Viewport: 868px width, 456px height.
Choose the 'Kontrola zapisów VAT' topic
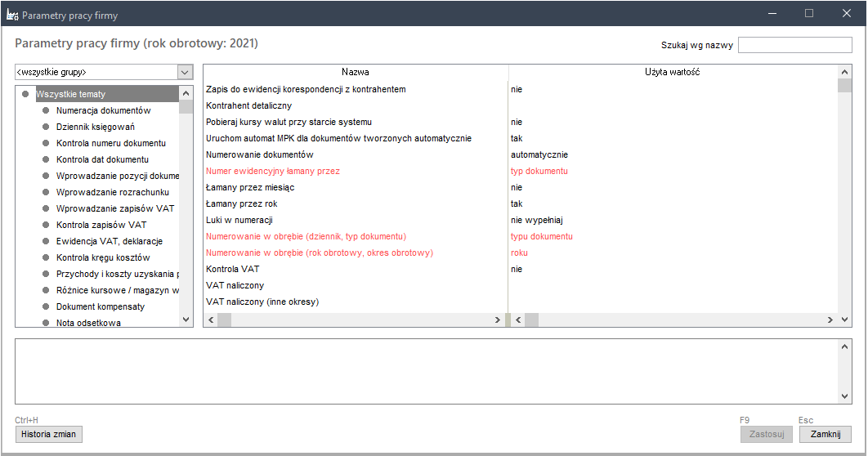click(x=101, y=225)
